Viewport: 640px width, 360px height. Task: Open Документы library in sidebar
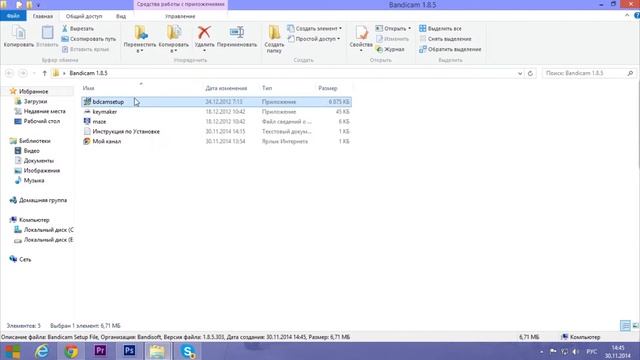click(34, 160)
